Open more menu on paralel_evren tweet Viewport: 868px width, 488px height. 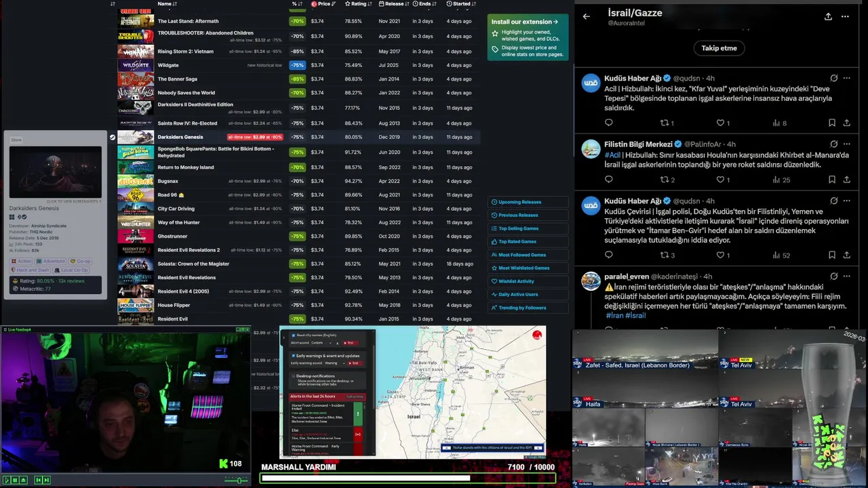coord(846,277)
